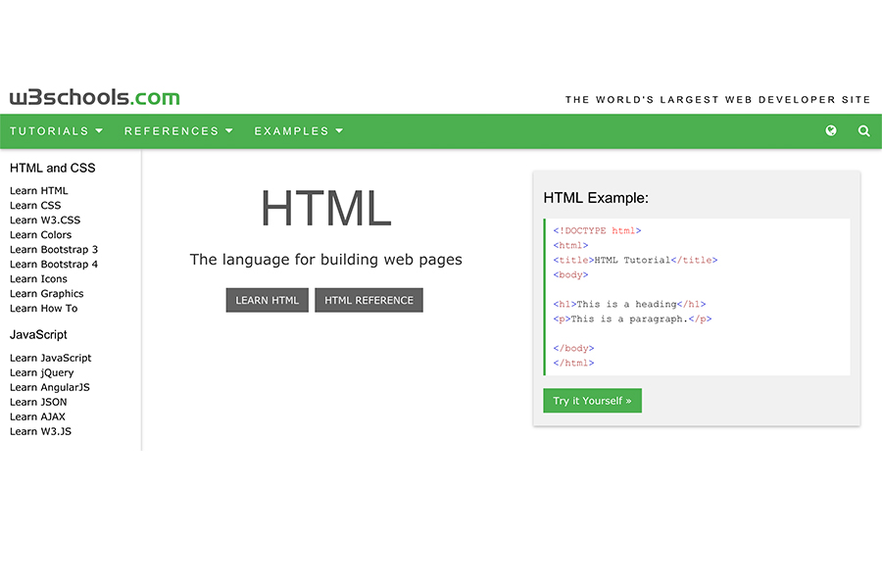
Task: Click the 'This is a heading' code line
Action: [x=629, y=304]
